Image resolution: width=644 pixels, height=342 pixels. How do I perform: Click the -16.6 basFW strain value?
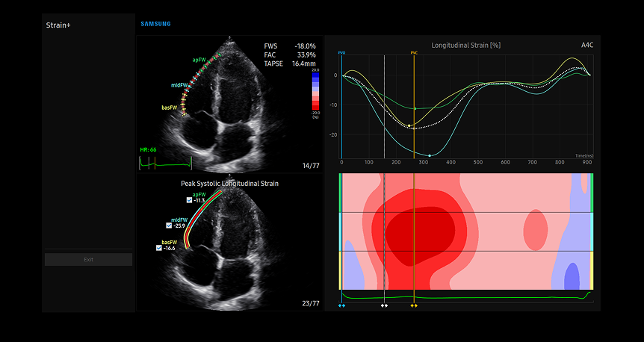click(169, 248)
